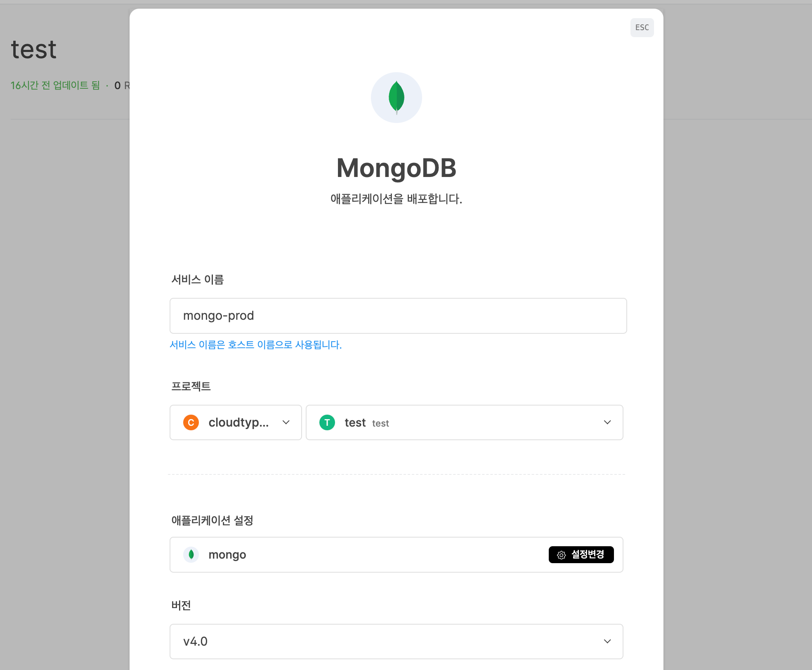812x670 pixels.
Task: Click the 서비스 이름 label
Action: [x=198, y=279]
